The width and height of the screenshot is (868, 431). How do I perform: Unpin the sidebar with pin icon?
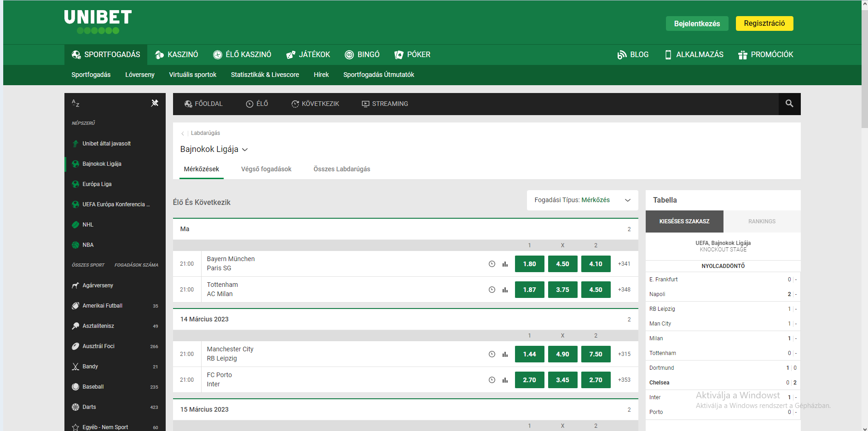pos(155,103)
